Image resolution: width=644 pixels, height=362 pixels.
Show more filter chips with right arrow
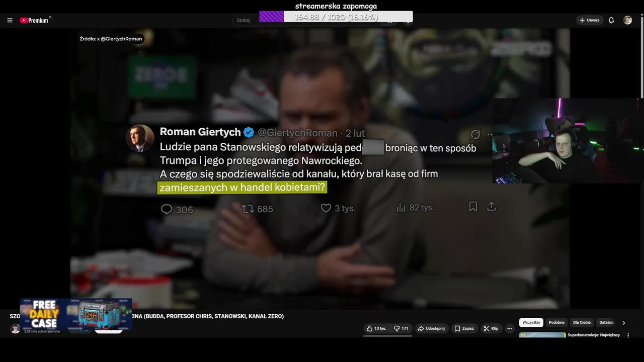click(623, 323)
